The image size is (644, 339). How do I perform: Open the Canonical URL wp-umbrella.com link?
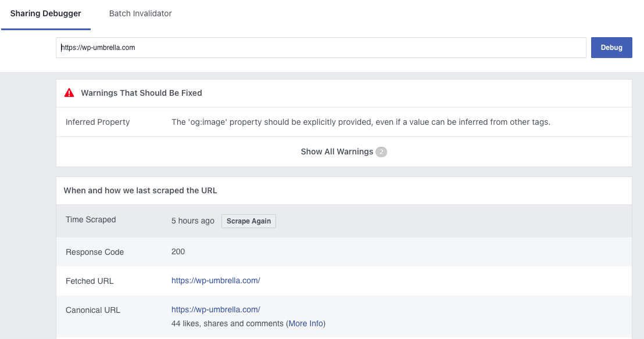(x=215, y=309)
